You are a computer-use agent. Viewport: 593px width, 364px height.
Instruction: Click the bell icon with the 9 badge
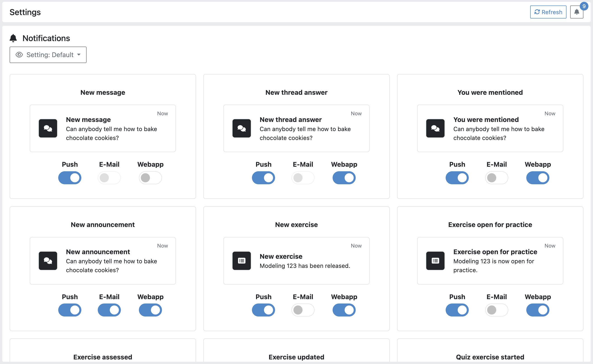(577, 12)
